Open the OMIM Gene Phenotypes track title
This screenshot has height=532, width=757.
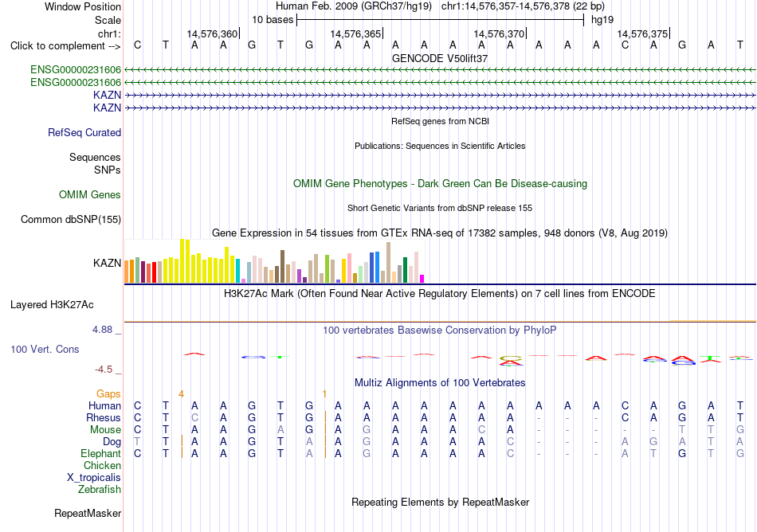[440, 184]
